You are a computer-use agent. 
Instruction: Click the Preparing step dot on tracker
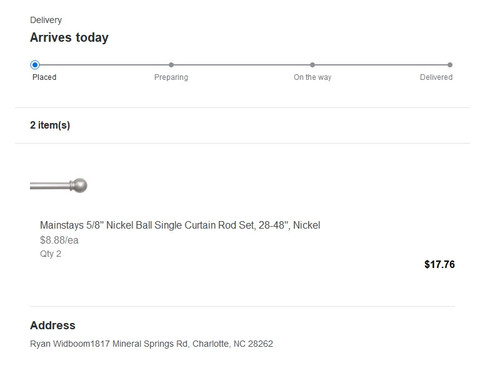click(171, 65)
